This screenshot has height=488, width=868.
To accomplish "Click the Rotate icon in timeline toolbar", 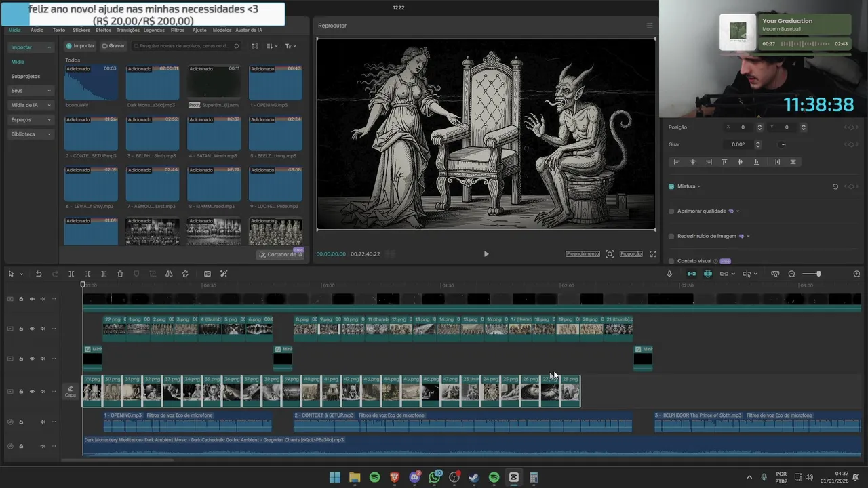I will pos(185,274).
